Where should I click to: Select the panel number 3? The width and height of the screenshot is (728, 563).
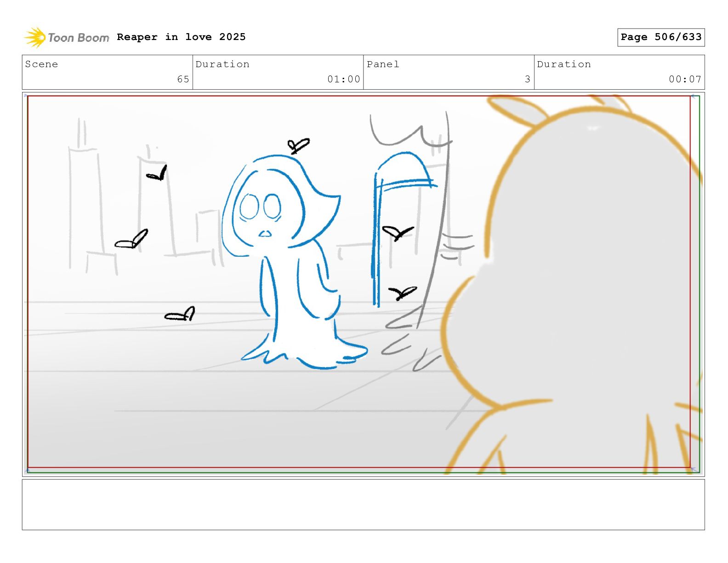[528, 79]
